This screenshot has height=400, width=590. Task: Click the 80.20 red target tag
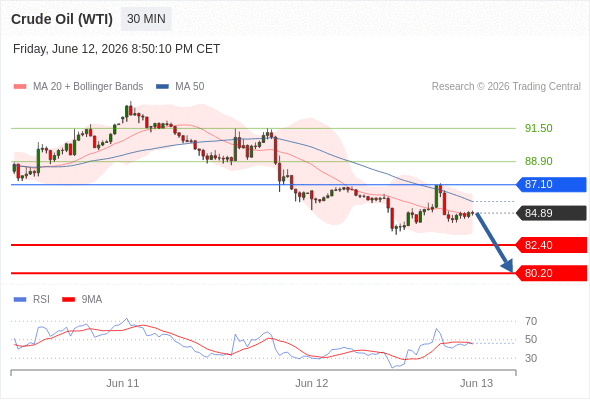(552, 273)
